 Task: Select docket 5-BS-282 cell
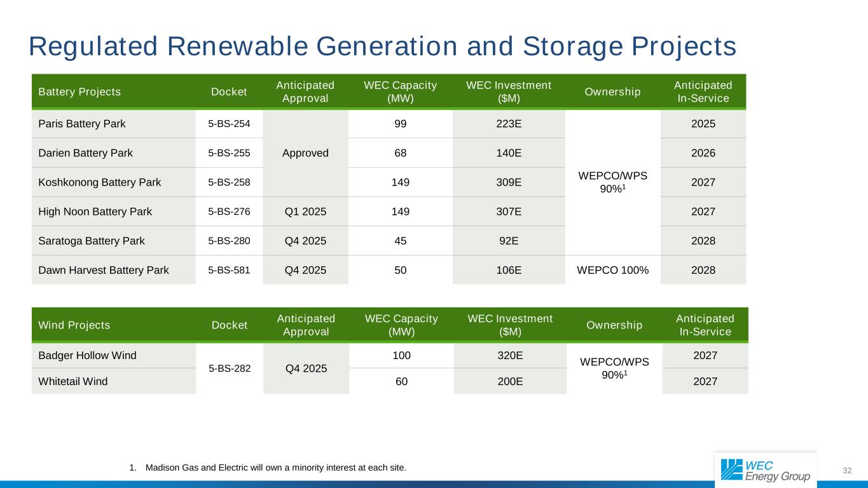230,369
